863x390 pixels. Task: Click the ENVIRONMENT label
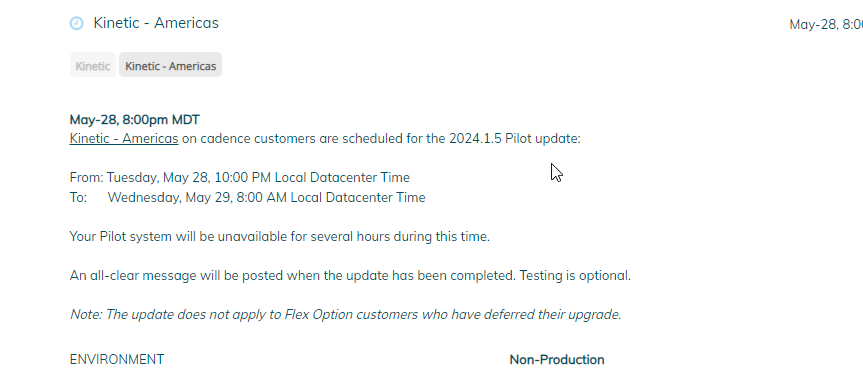[117, 360]
